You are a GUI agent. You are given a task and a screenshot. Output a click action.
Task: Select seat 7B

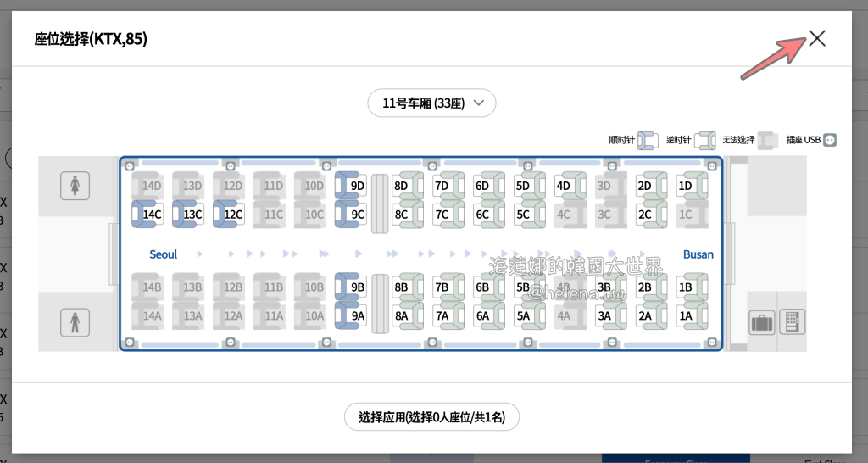click(449, 287)
